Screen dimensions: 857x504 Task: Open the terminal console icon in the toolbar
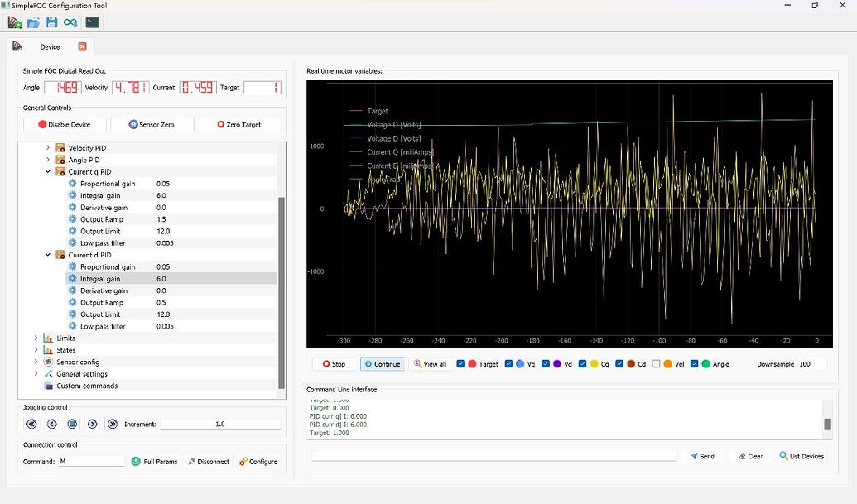[93, 22]
